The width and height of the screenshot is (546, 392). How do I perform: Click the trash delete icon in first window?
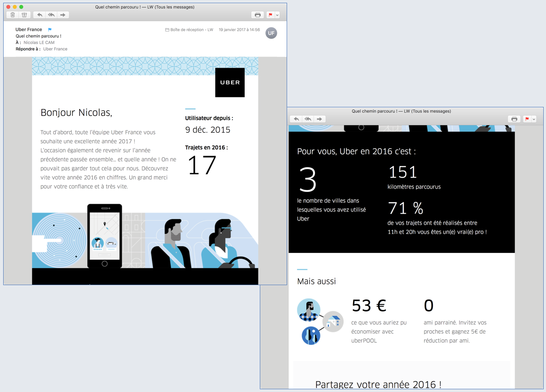pos(13,15)
